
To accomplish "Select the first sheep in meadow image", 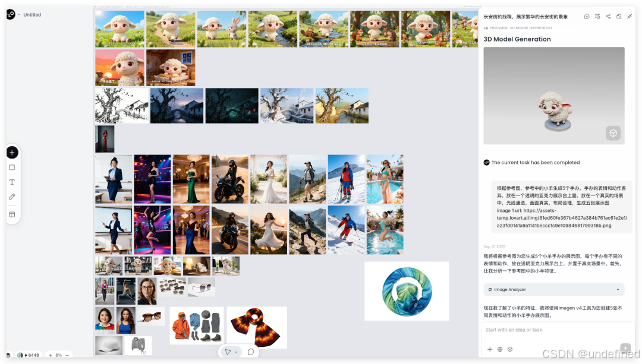I will (120, 29).
